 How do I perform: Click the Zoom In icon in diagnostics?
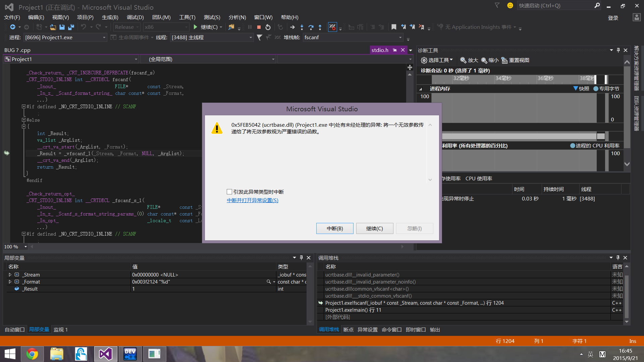point(463,60)
